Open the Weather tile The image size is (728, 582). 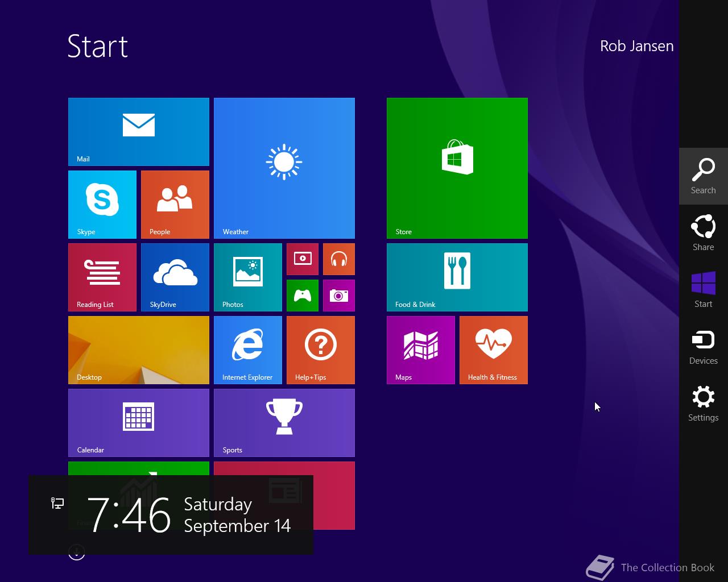tap(284, 168)
